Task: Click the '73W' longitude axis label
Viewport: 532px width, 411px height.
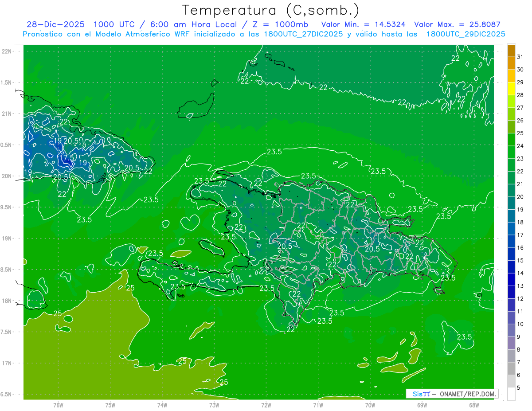Action: pos(214,405)
